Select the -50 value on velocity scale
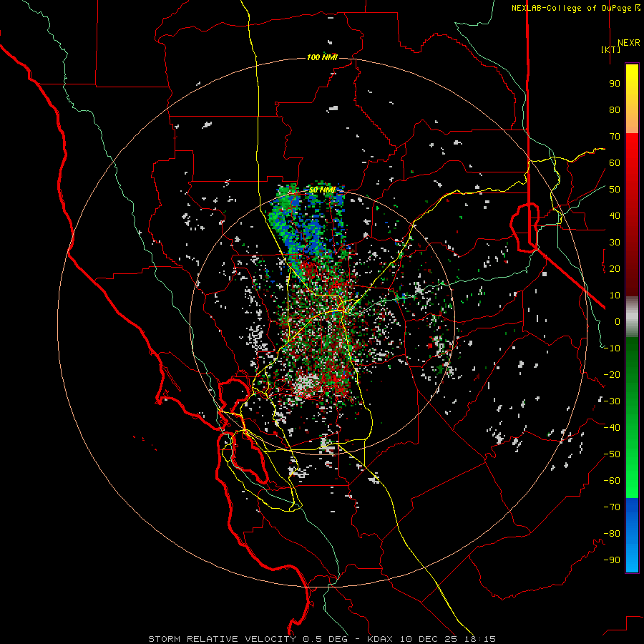Screen dimensions: 644x644 pyautogui.click(x=612, y=454)
